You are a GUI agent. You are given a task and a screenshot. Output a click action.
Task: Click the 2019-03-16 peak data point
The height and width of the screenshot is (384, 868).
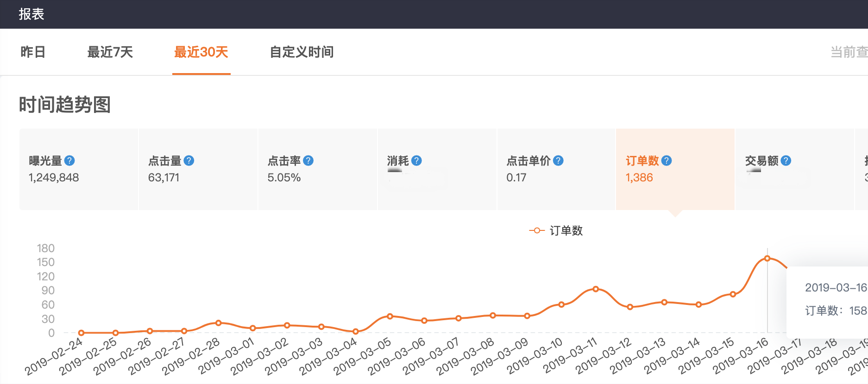(767, 258)
